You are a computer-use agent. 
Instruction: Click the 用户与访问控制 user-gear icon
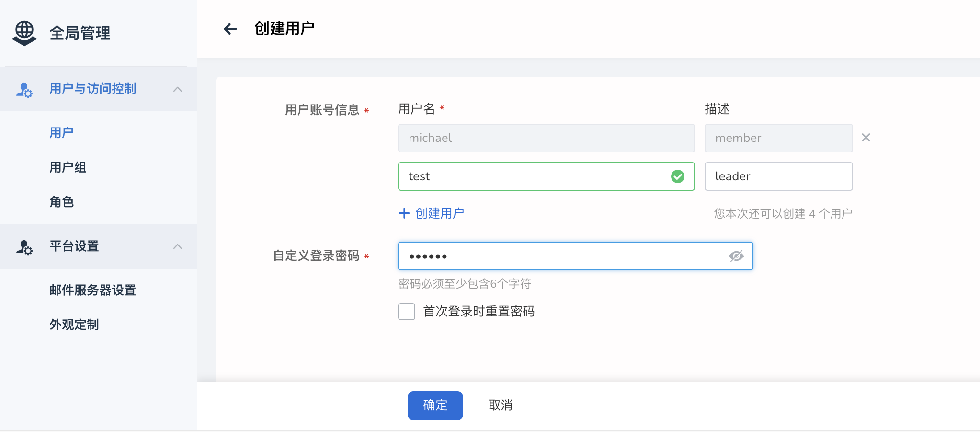[24, 90]
